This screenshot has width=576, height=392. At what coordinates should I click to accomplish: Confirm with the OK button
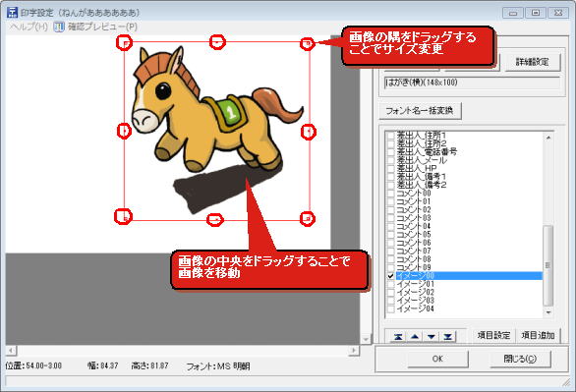(x=437, y=359)
